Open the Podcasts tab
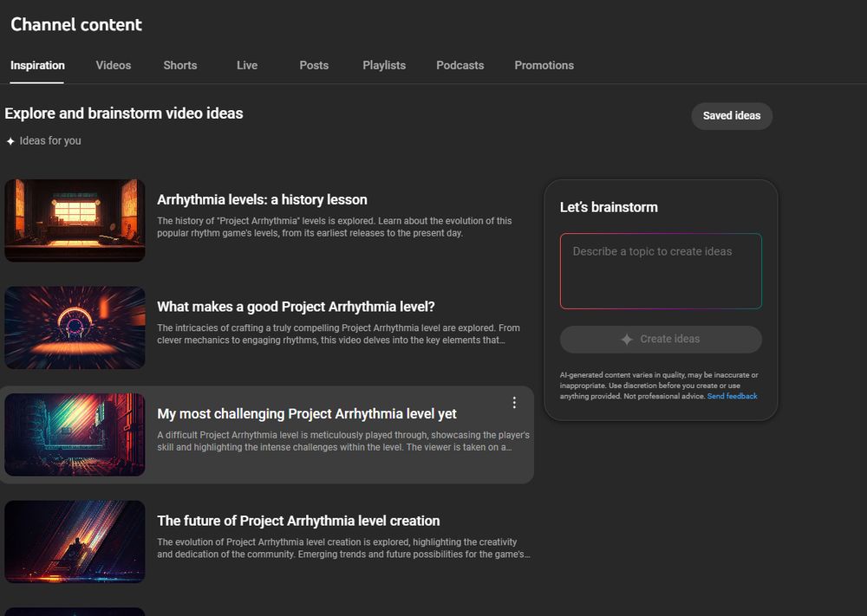Image resolution: width=867 pixels, height=616 pixels. (x=460, y=65)
